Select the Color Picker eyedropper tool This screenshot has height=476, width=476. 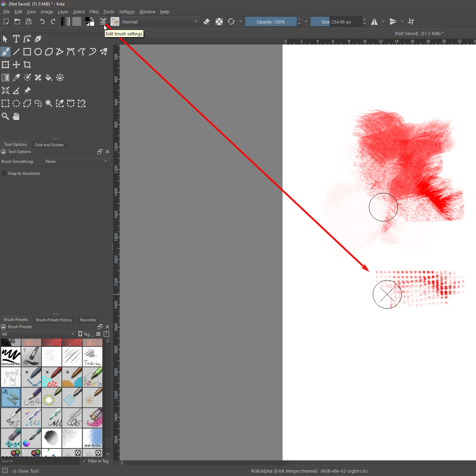tap(16, 78)
